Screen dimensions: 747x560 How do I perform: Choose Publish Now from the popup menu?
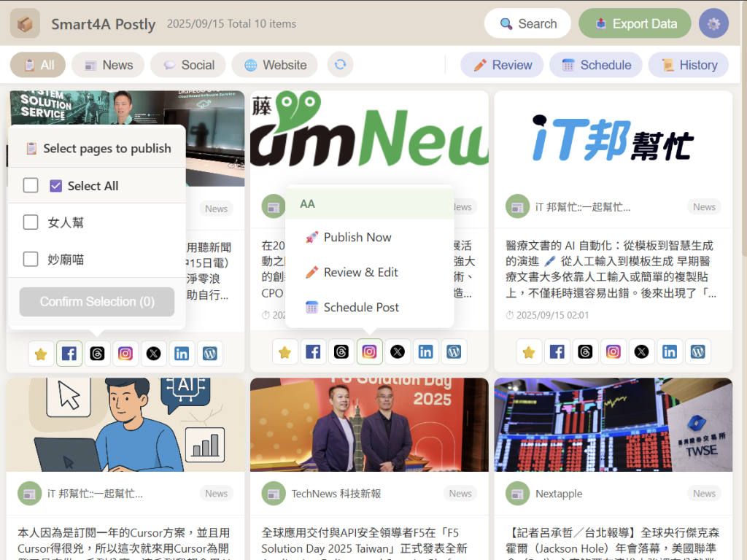[357, 237]
